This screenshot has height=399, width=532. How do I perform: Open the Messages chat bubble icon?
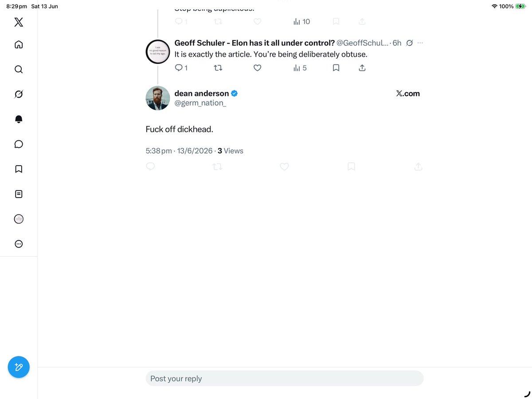tap(19, 144)
